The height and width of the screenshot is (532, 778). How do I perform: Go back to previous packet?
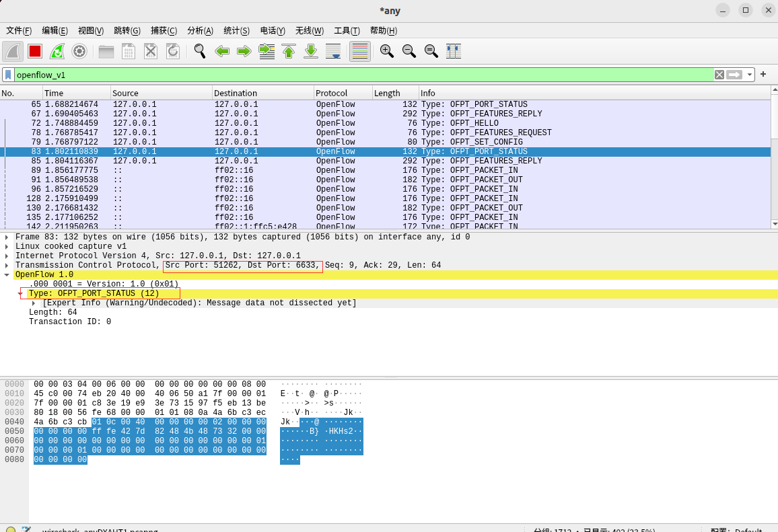pyautogui.click(x=222, y=51)
